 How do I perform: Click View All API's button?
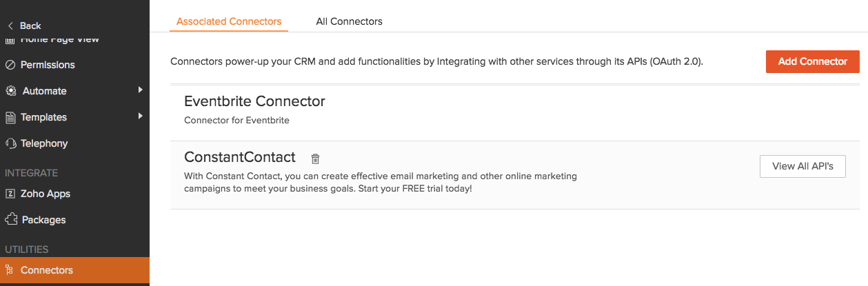[803, 166]
